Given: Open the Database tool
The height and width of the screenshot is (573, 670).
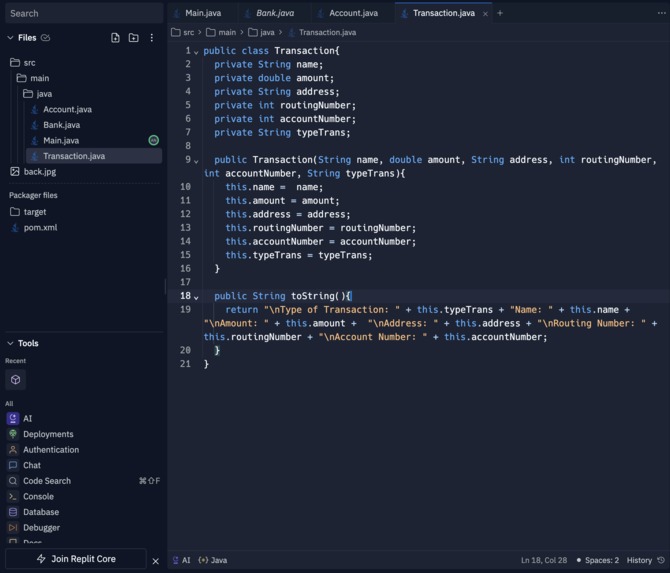Looking at the screenshot, I should point(33,512).
